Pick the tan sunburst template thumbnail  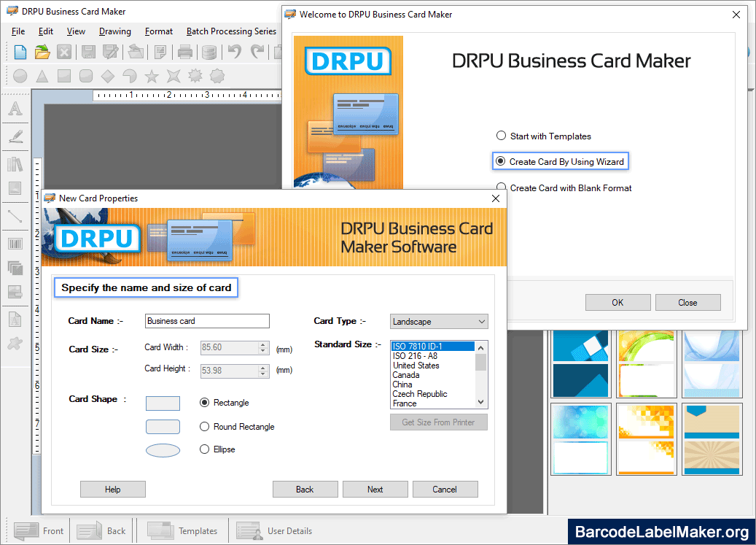(x=712, y=439)
